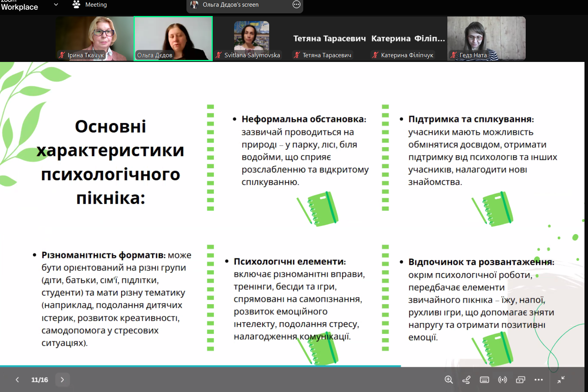Viewport: 588px width, 392px height.
Task: Select the pen annotation tool
Action: coord(466,379)
